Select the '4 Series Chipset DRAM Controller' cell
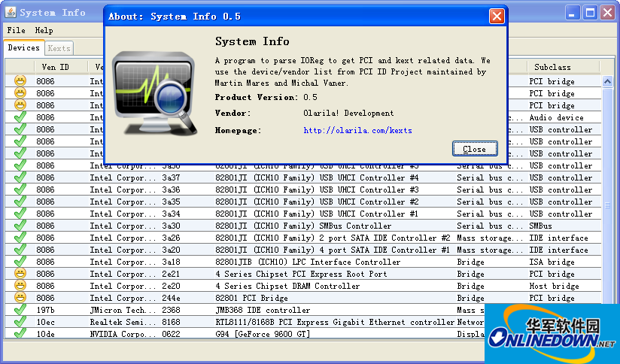Viewport: 620px width, 364px height. coord(287,286)
